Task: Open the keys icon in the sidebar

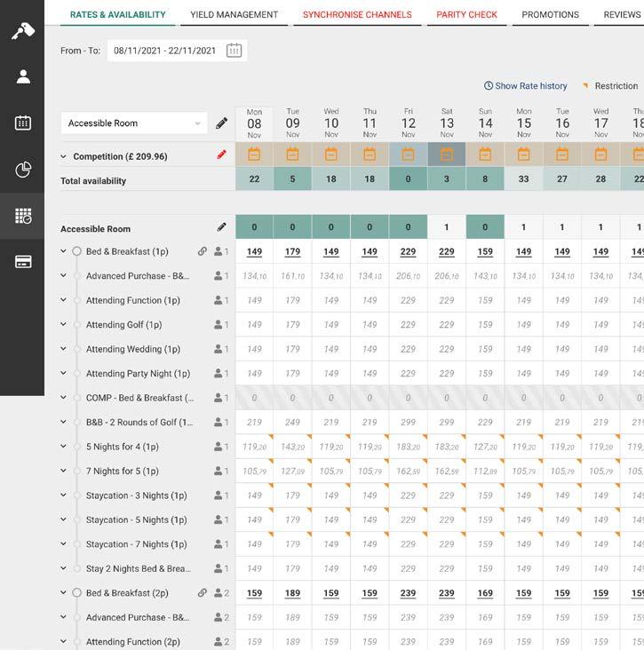Action: pos(22,31)
